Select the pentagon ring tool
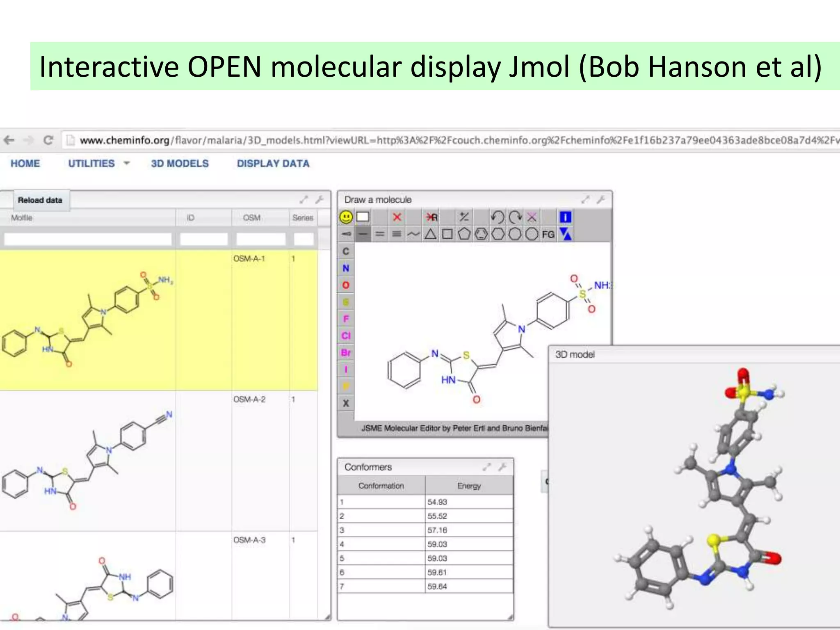Image resolution: width=840 pixels, height=630 pixels. tap(464, 234)
